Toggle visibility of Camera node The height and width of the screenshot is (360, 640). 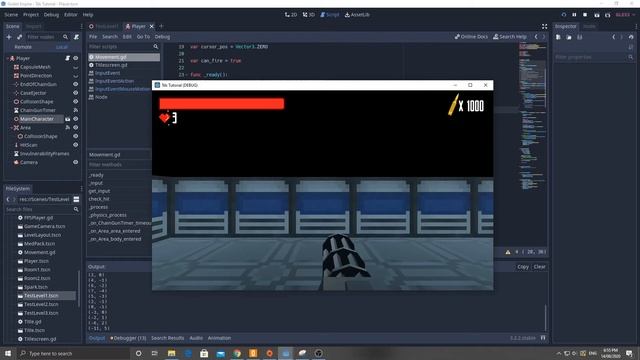click(x=76, y=162)
